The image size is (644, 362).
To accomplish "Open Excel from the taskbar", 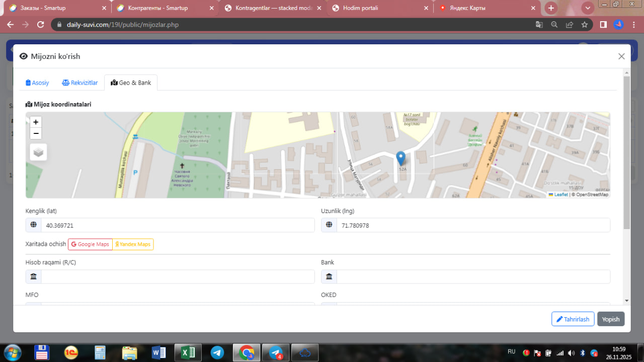I will (188, 352).
